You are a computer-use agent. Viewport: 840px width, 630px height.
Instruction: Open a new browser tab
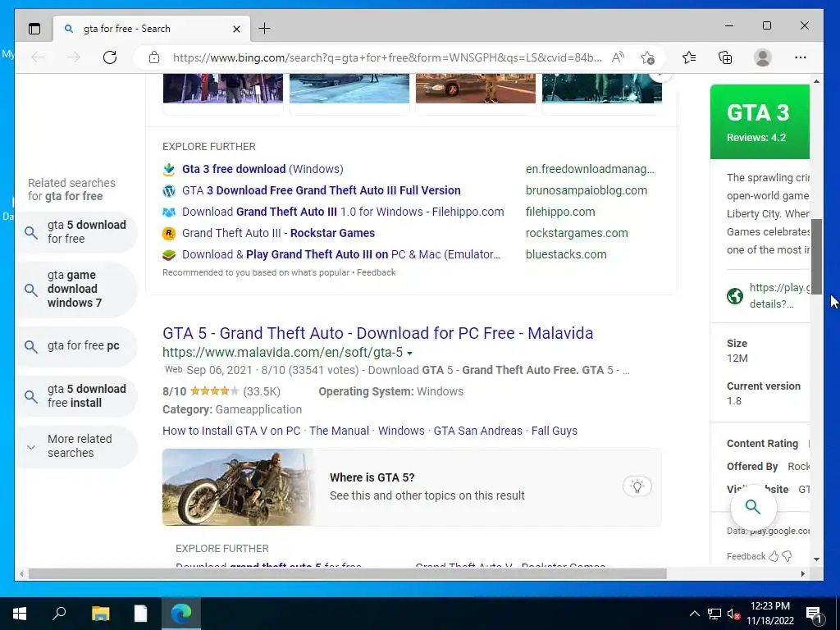pos(264,29)
